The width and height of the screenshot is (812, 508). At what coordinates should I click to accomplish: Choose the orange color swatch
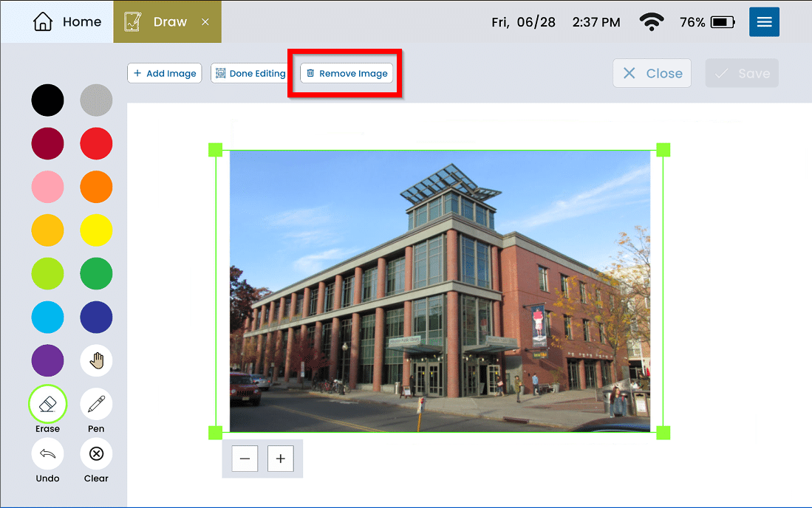click(x=96, y=187)
